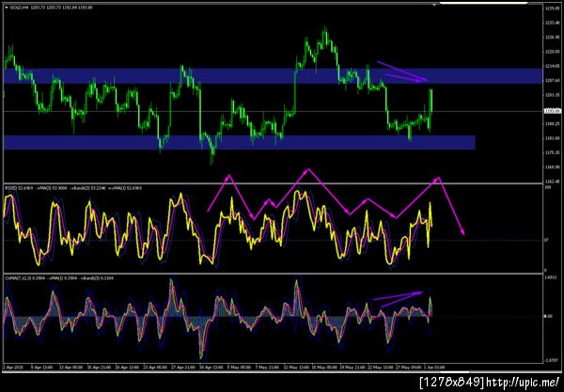Click the RSI pane level 37 scale label
This screenshot has width=564, height=392.
546,240
